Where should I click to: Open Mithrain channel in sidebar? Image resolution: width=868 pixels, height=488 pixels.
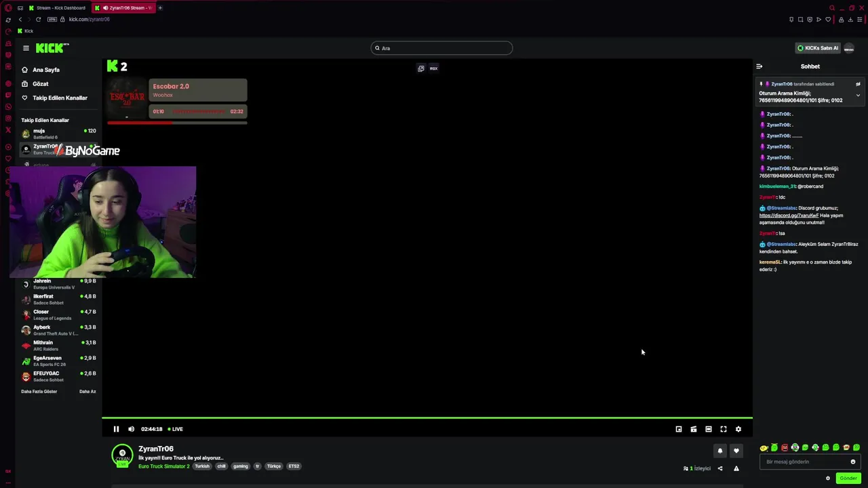click(58, 346)
